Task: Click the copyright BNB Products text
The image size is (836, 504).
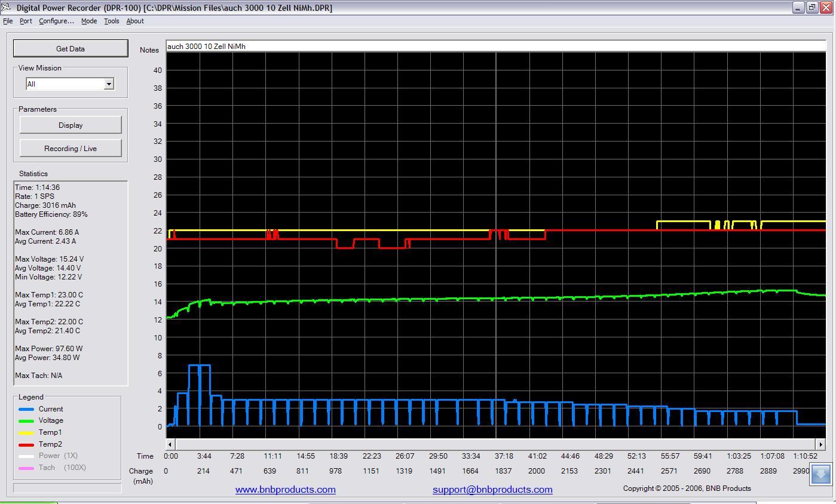Action: [x=687, y=488]
